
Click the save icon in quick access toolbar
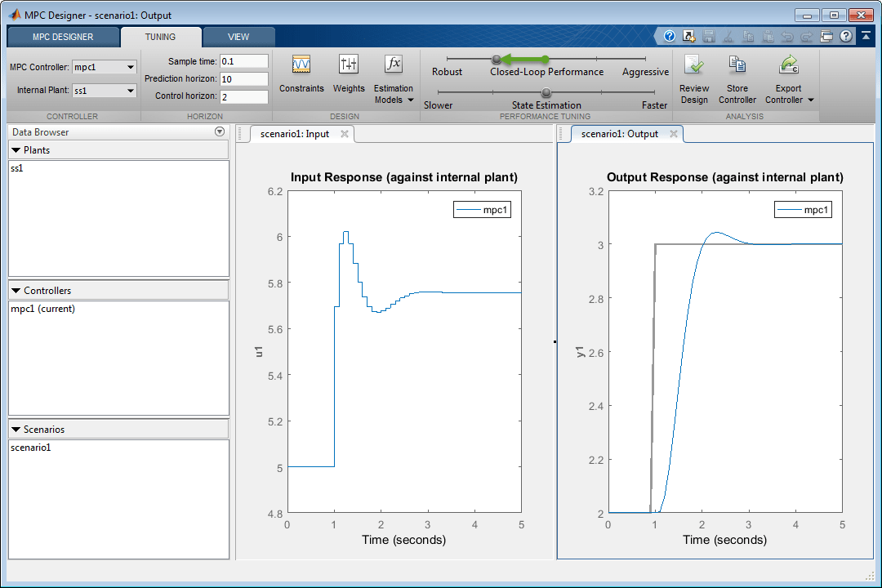709,36
